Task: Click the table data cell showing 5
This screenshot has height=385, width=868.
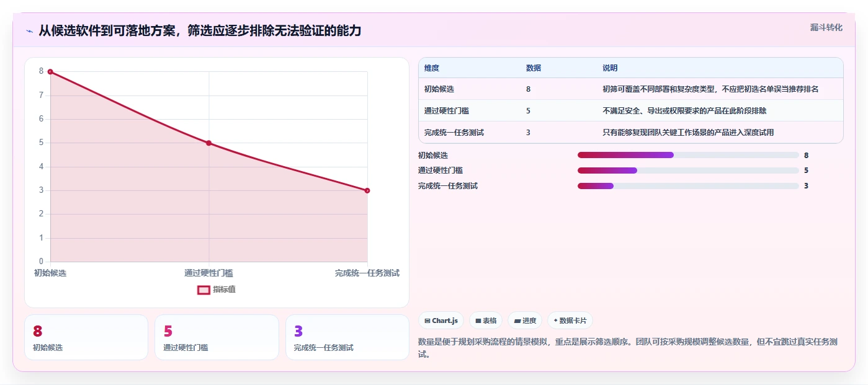Action: click(x=528, y=111)
